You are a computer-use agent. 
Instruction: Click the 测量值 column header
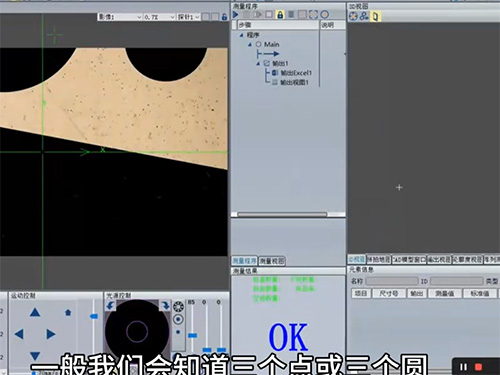[444, 293]
